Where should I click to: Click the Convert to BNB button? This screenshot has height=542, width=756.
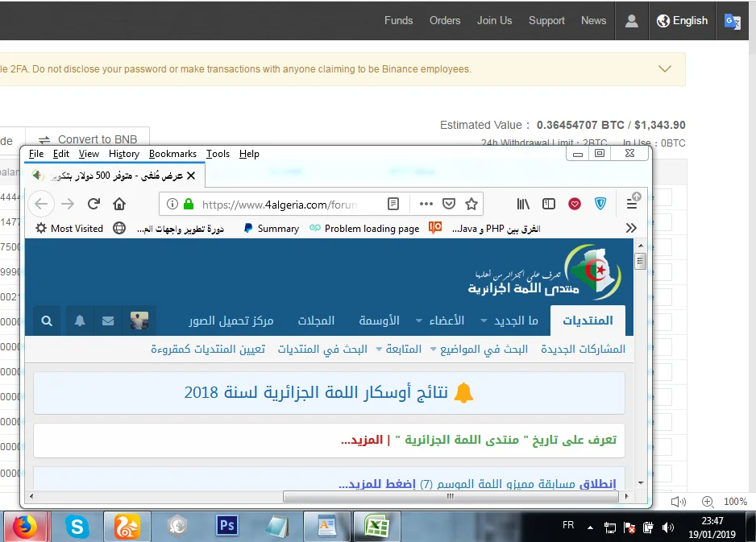pyautogui.click(x=88, y=139)
